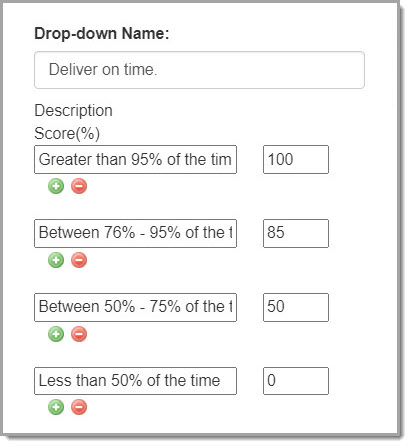Screen dimensions: 410x446
Task: Edit the Between 76% - 95% description field
Action: pos(135,233)
